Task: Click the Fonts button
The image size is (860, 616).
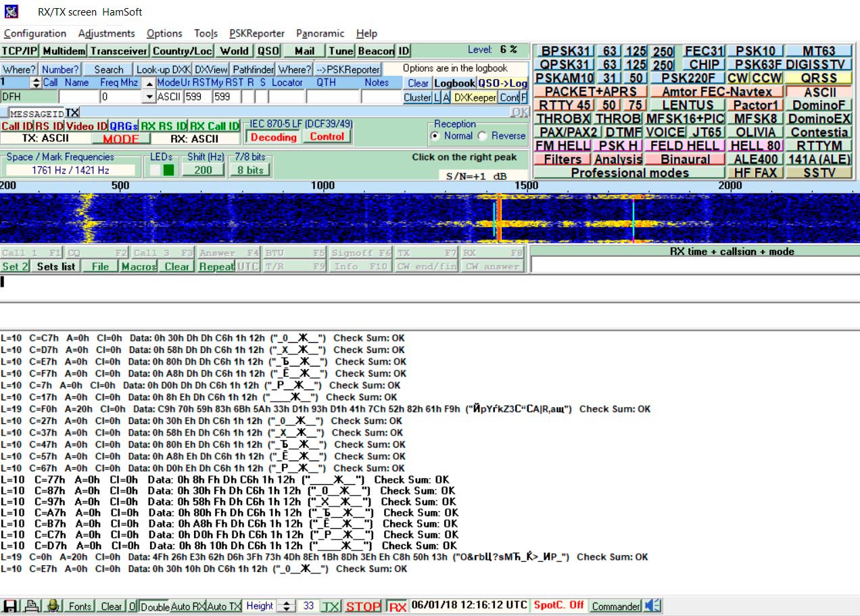Action: point(80,607)
